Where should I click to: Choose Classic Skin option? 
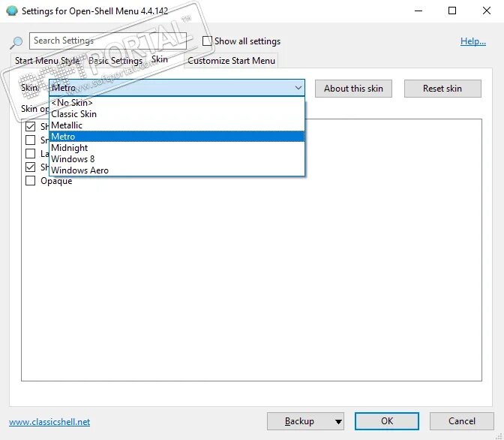pyautogui.click(x=177, y=114)
